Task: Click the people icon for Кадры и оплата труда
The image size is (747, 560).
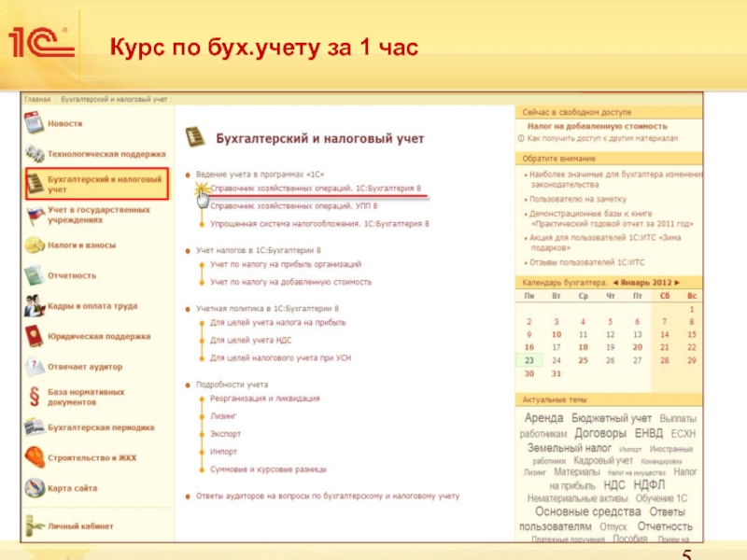Action: coord(35,306)
